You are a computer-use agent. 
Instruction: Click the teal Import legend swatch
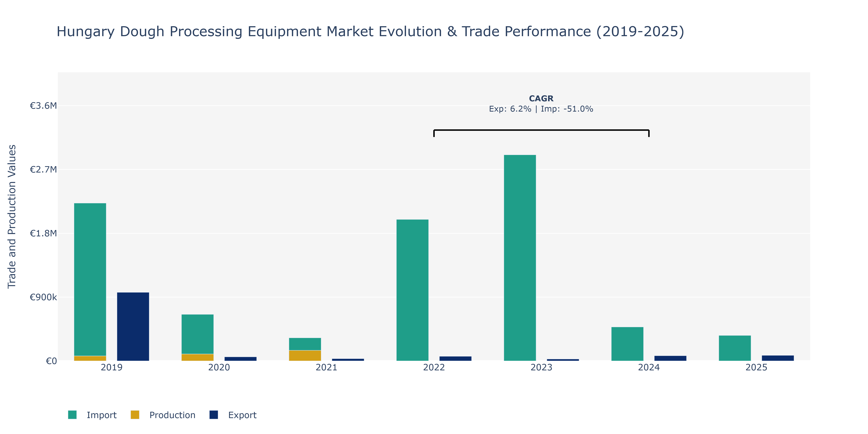pyautogui.click(x=72, y=415)
